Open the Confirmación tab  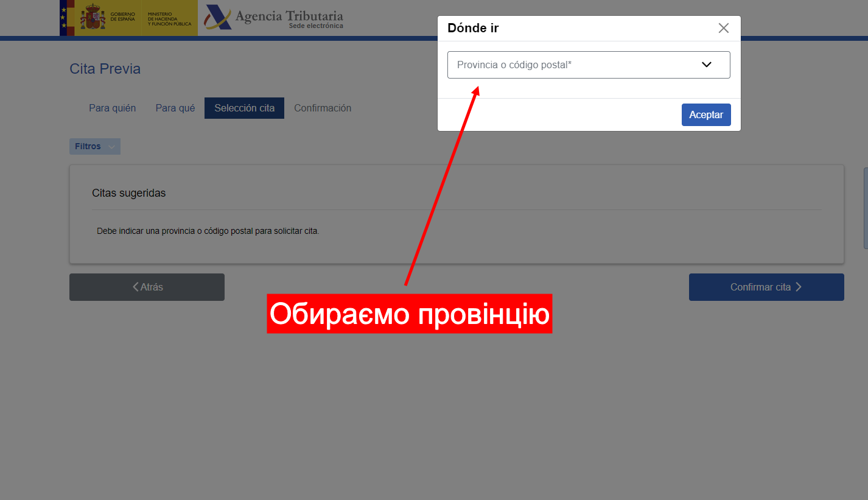(323, 108)
